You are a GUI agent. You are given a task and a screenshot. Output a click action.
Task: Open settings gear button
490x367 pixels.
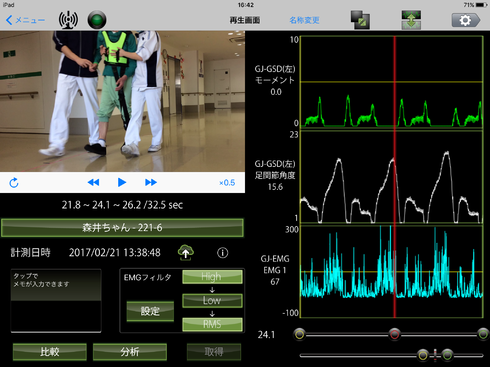pyautogui.click(x=466, y=20)
